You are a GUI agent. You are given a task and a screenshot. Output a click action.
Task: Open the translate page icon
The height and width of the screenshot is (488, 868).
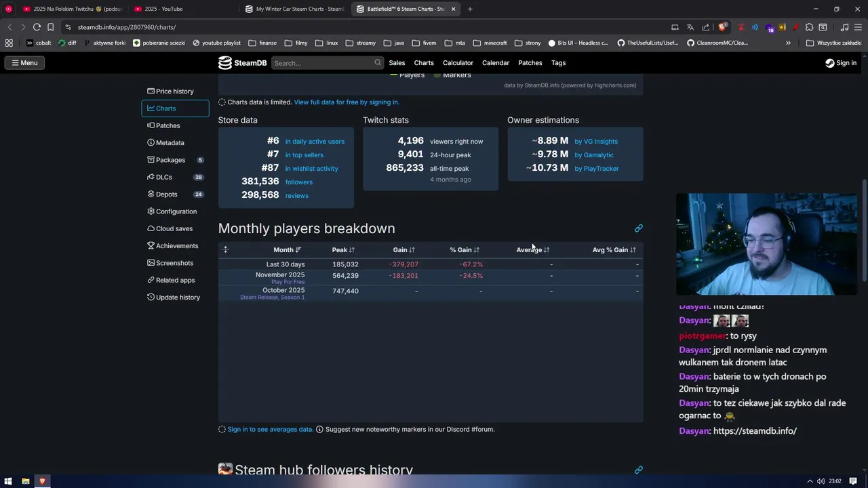(690, 27)
